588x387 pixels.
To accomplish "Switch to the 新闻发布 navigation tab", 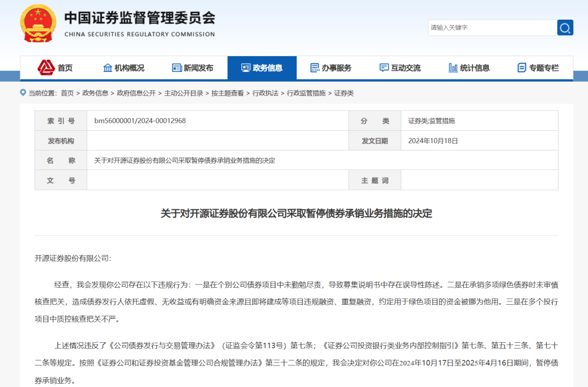I will 198,68.
